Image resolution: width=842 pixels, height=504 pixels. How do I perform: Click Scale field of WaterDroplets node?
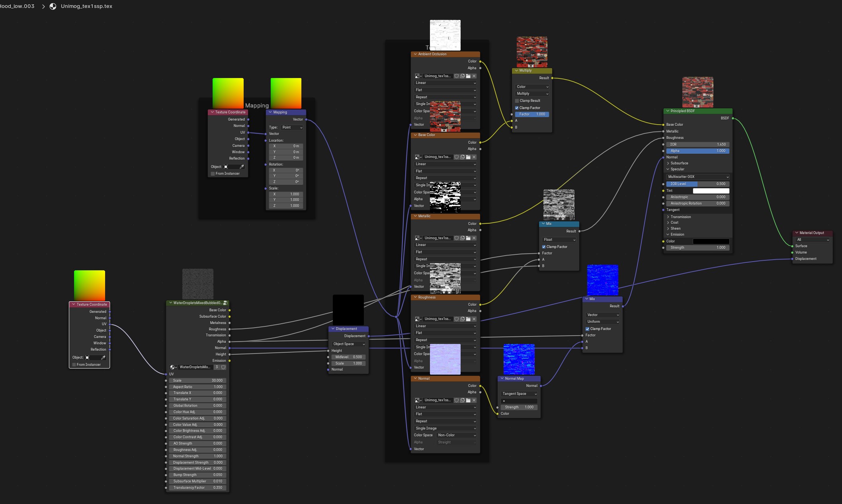[x=197, y=381]
